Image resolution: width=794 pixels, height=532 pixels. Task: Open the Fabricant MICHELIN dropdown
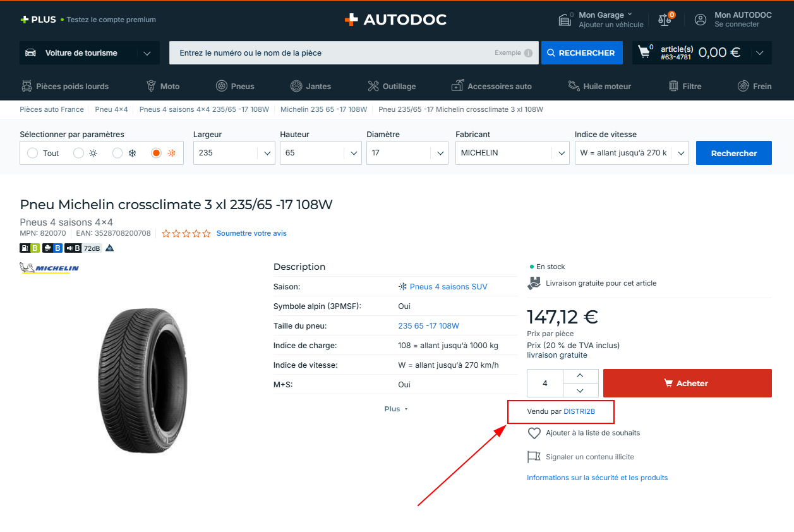(512, 153)
